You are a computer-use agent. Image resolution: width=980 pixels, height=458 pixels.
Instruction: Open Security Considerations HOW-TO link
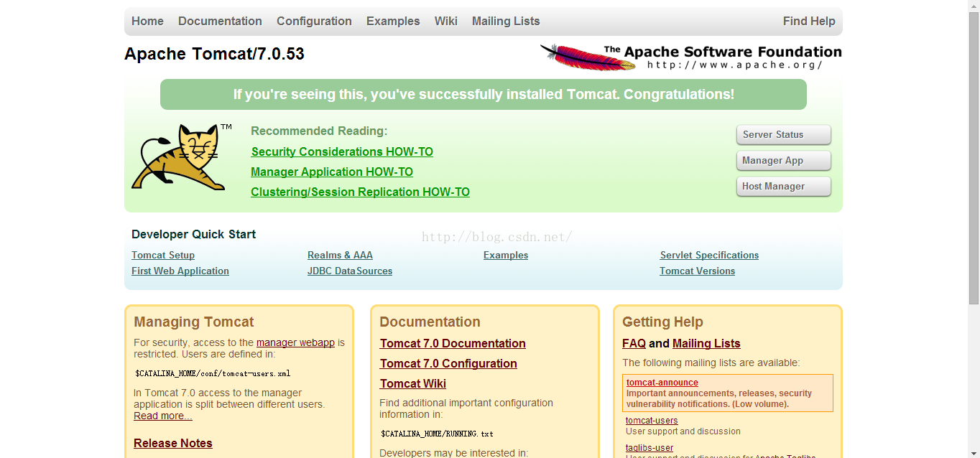(x=342, y=151)
